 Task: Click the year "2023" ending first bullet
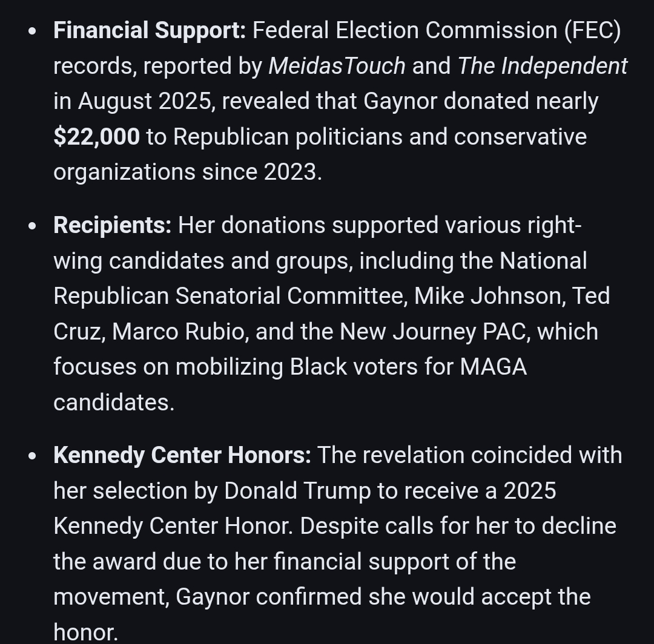coord(290,172)
